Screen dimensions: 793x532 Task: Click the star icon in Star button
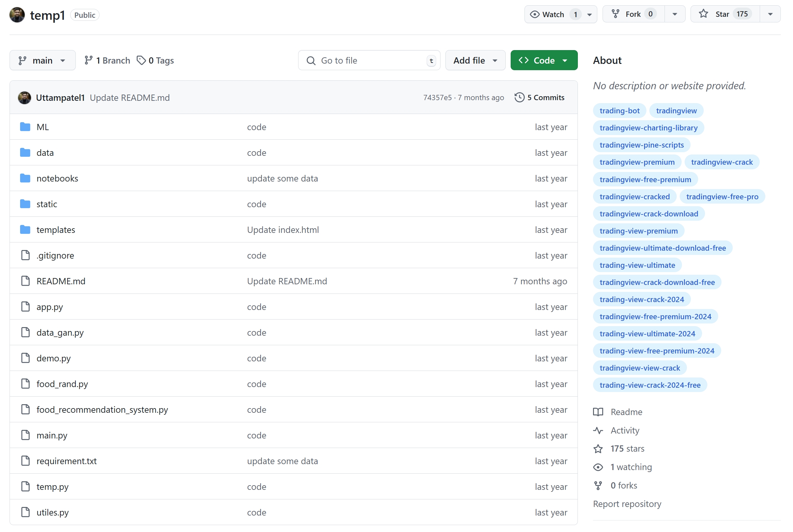point(703,14)
